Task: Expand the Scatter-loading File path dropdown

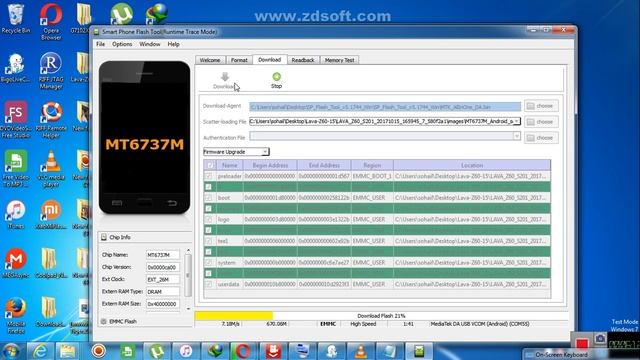Action: [x=517, y=121]
